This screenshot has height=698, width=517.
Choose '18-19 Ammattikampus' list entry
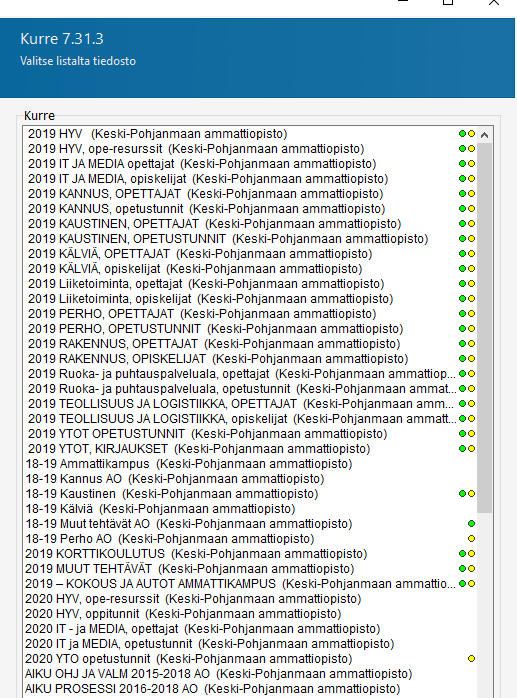click(250, 463)
